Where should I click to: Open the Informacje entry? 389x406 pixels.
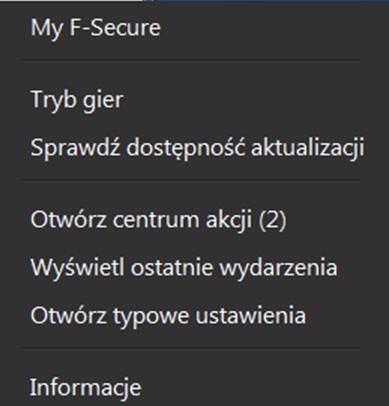click(x=86, y=388)
